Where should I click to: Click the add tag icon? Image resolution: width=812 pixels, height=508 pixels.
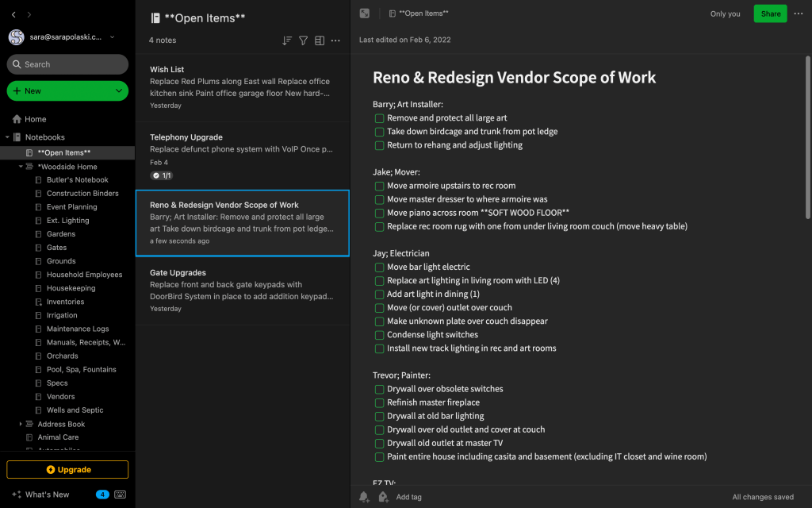click(x=383, y=497)
